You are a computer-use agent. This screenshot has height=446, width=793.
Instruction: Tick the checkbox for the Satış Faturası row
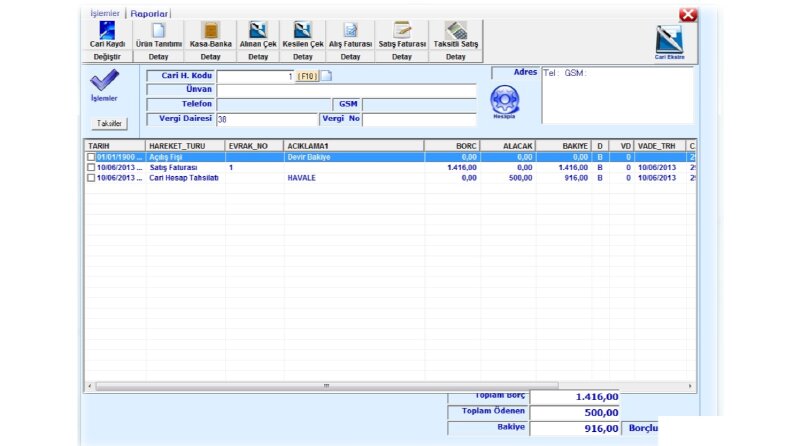tap(91, 167)
